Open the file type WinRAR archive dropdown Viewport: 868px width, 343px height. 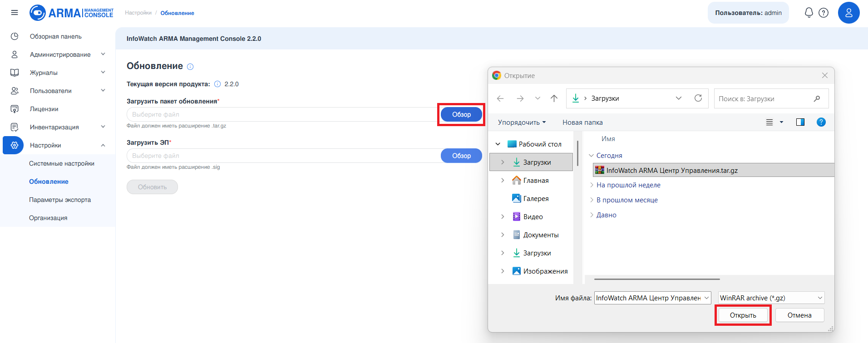[771, 298]
